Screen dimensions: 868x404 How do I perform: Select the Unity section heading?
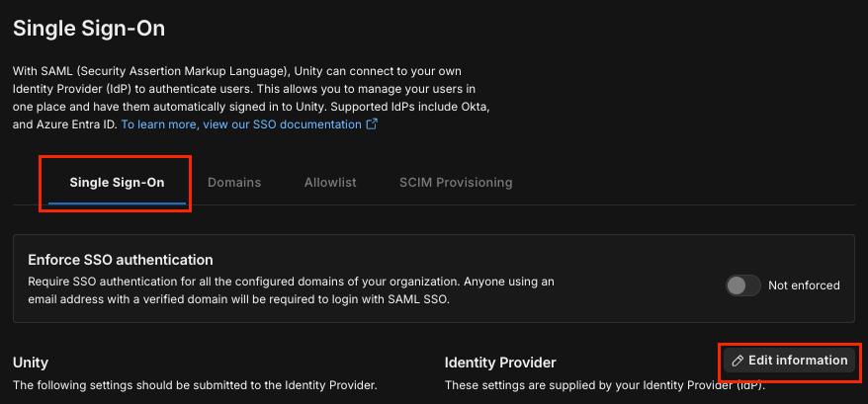(31, 363)
